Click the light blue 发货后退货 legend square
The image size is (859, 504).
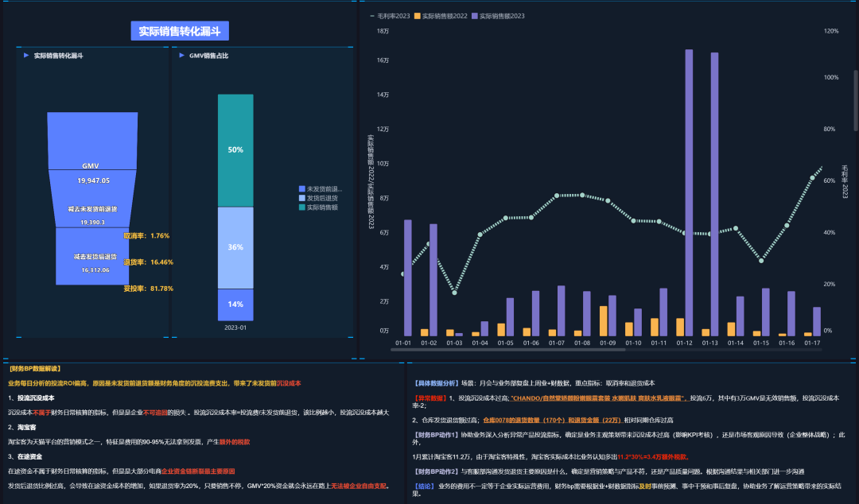point(302,198)
